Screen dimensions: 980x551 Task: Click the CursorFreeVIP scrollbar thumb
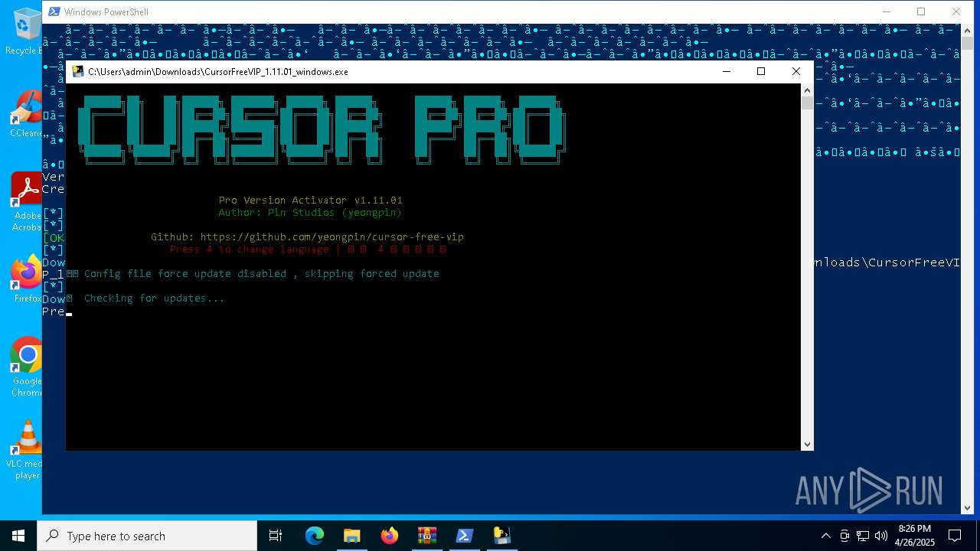[807, 103]
